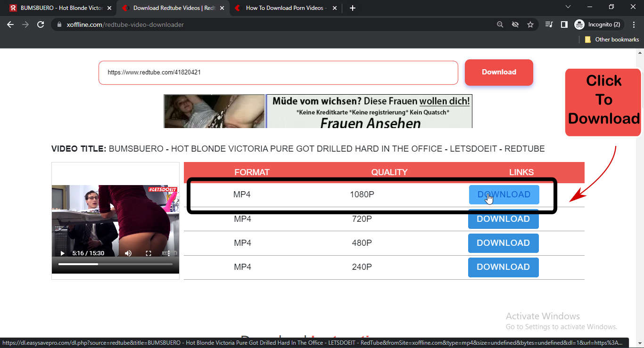The height and width of the screenshot is (348, 644).
Task: Click the 240P quality cell
Action: pos(362,267)
